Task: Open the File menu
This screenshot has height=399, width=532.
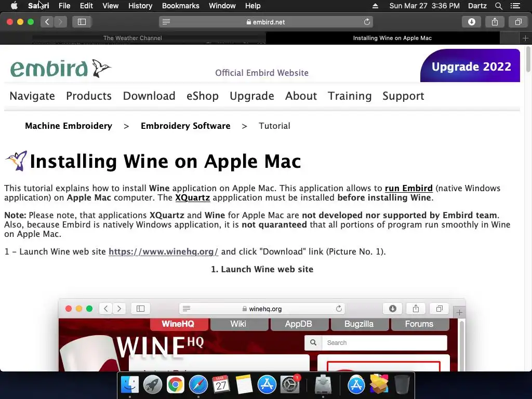Action: click(x=64, y=6)
